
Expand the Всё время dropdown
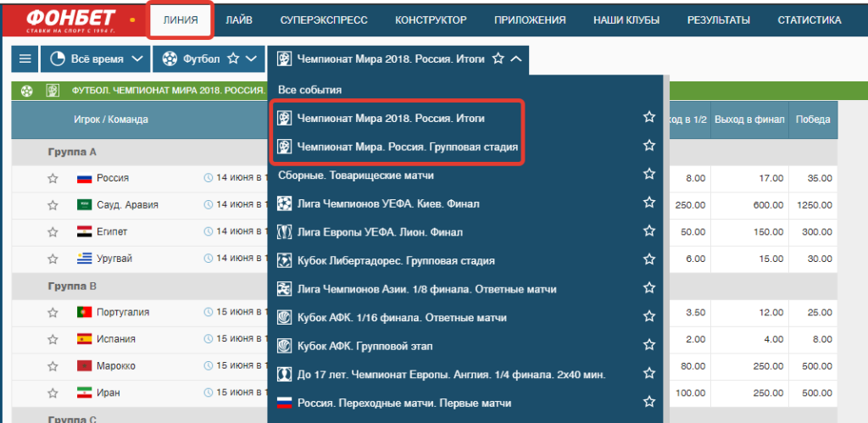pyautogui.click(x=138, y=58)
